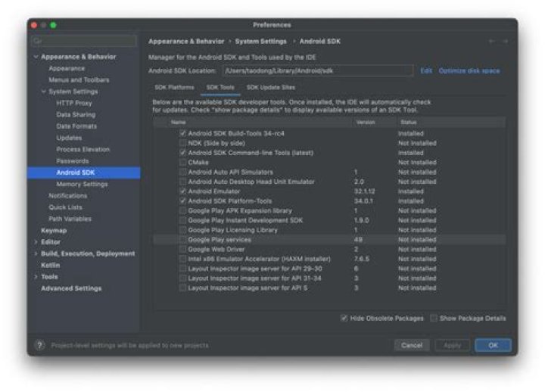Select the SDK Tools tab
Screen dimensions: 545x392
(220, 88)
